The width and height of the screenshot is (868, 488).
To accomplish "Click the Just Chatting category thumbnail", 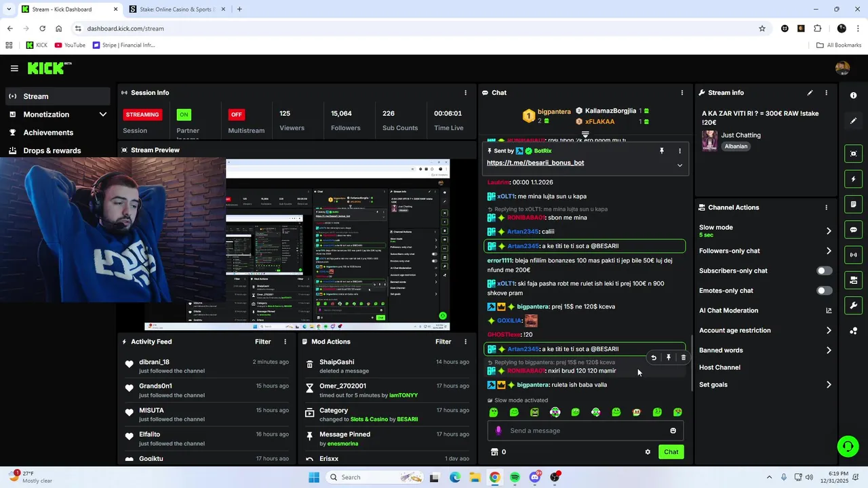I will coord(709,140).
